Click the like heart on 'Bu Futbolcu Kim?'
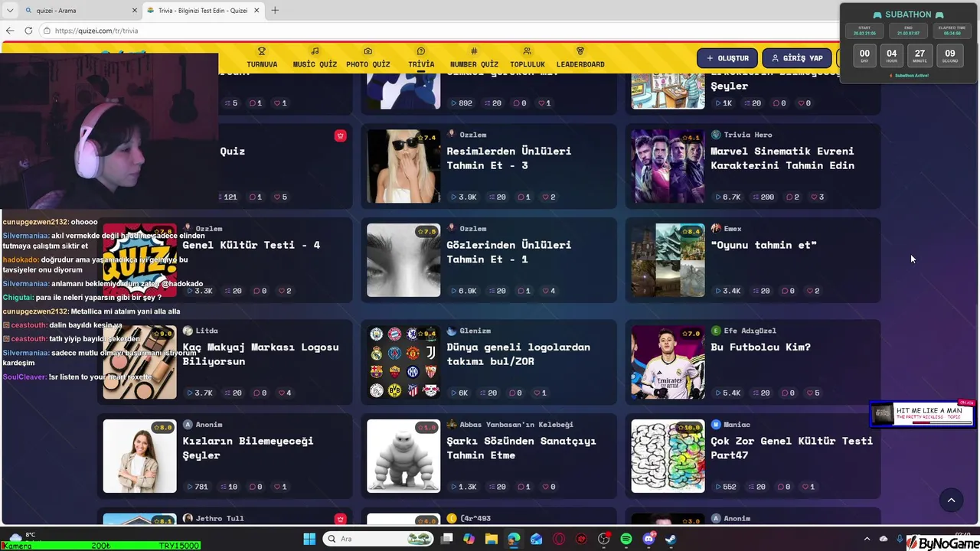 (x=808, y=393)
